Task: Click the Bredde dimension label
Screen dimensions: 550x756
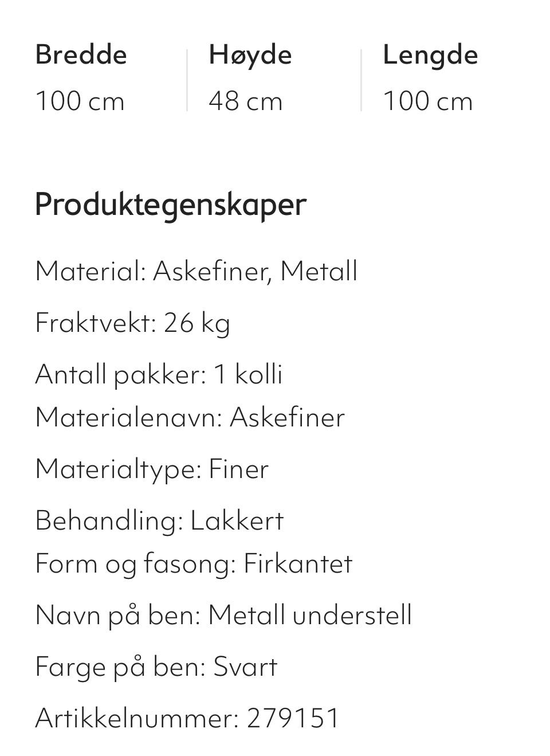Action: [81, 55]
